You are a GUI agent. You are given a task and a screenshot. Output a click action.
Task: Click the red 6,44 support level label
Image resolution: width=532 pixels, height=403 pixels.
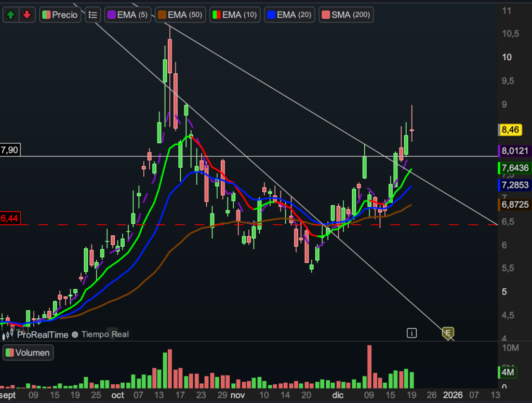(9, 219)
